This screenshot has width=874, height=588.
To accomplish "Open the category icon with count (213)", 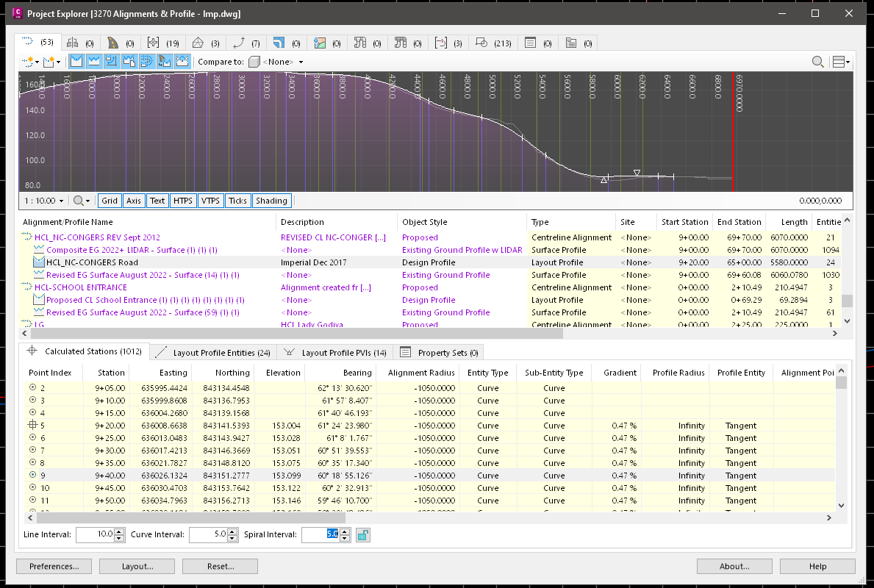I will 482,43.
